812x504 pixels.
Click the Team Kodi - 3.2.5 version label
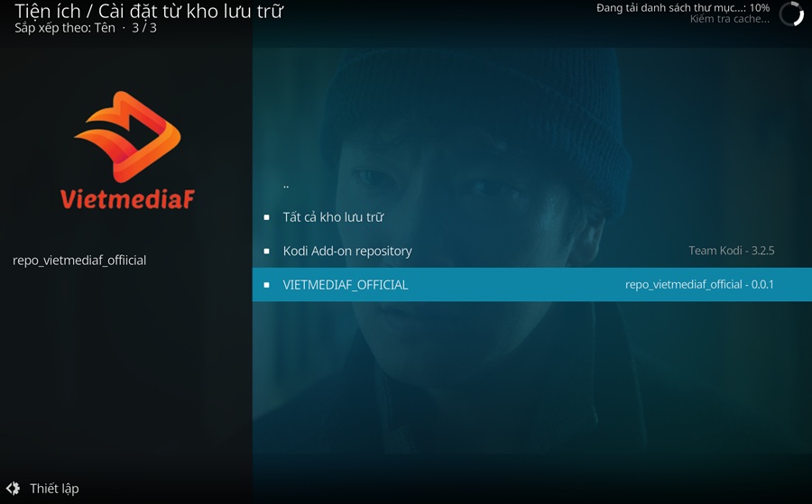pos(731,251)
